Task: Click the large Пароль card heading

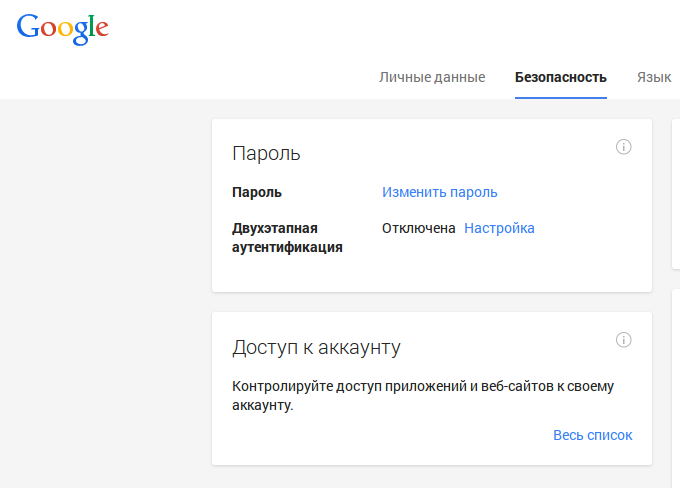Action: click(266, 154)
